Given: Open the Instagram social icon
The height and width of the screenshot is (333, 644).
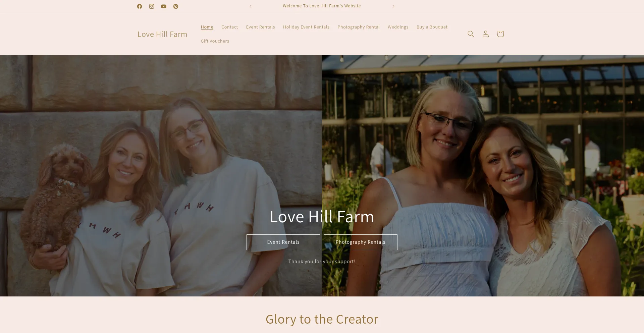Looking at the screenshot, I should click(x=152, y=6).
